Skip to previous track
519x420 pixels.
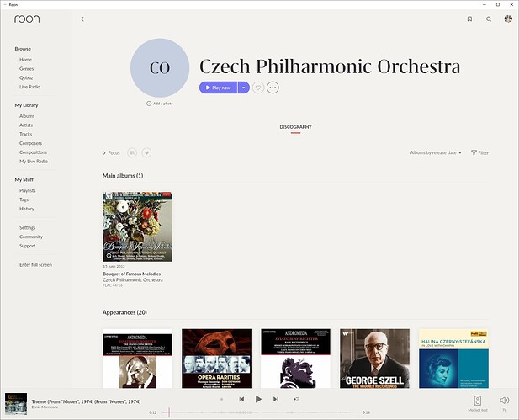[x=241, y=400]
